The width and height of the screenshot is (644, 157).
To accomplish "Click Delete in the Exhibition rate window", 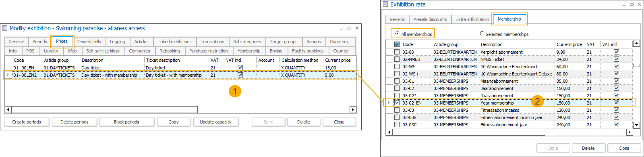I will [x=588, y=148].
